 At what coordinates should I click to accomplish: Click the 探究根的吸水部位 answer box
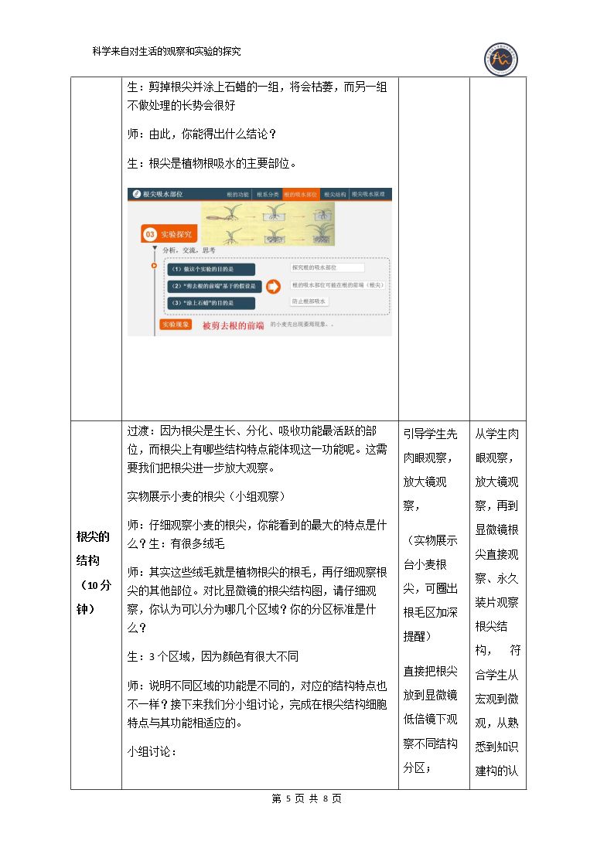point(327,268)
